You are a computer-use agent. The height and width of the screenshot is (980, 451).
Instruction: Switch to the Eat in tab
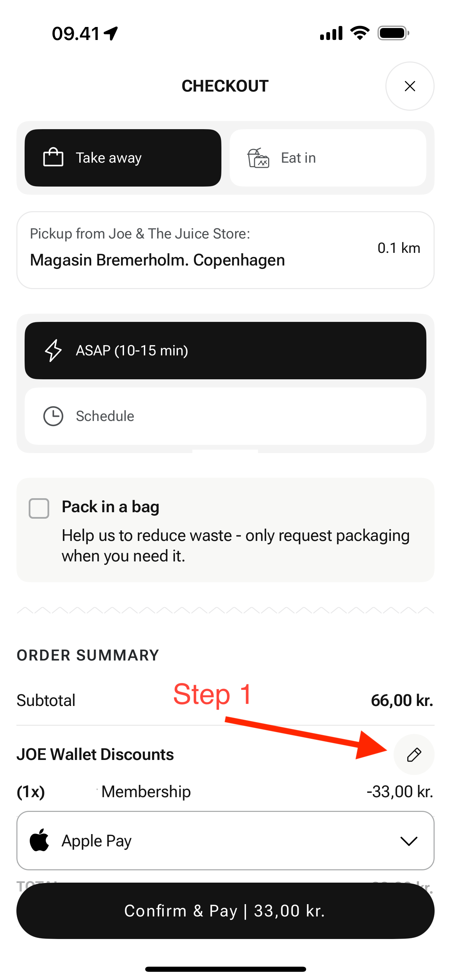click(328, 158)
